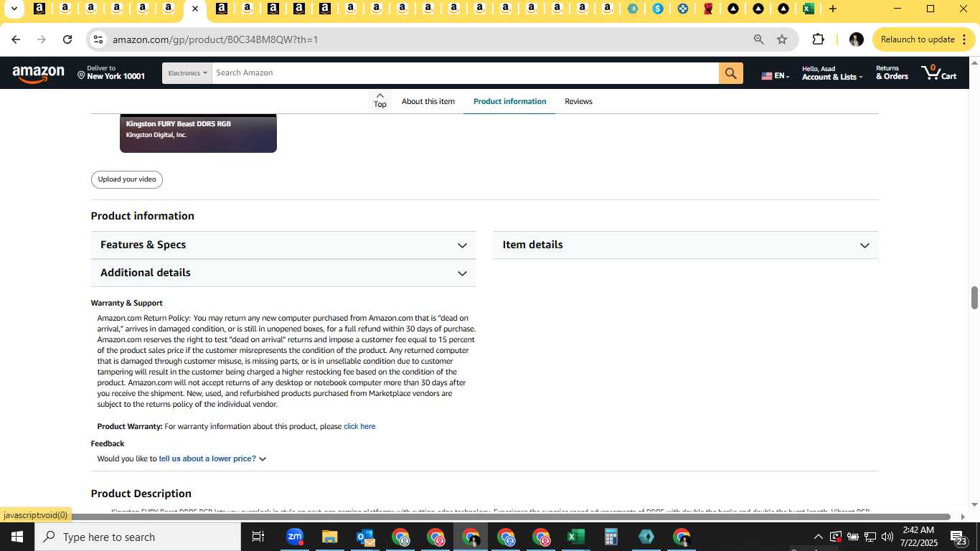Click the Upload your video button
The height and width of the screenshot is (551, 980).
(x=127, y=179)
